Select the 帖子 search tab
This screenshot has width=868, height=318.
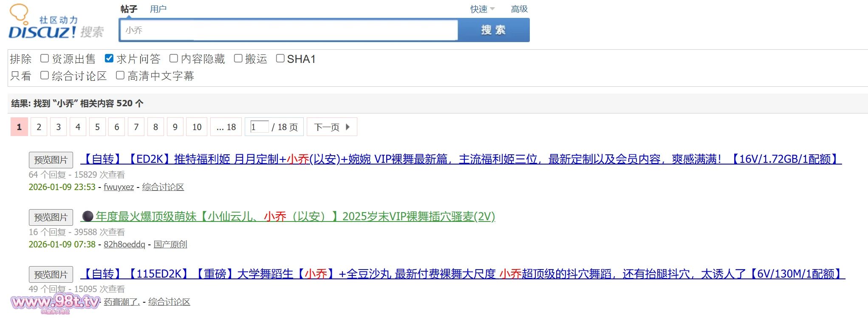[129, 9]
